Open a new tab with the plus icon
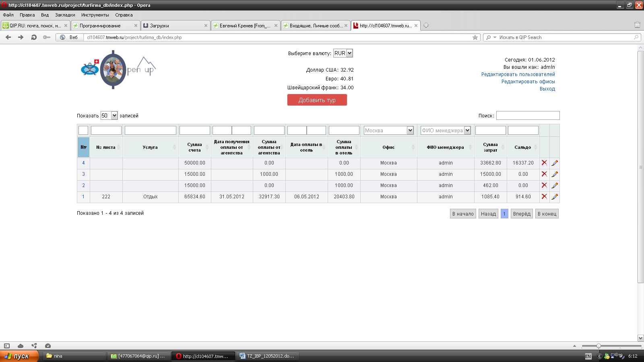Viewport: 644px width, 362px height. point(426,25)
